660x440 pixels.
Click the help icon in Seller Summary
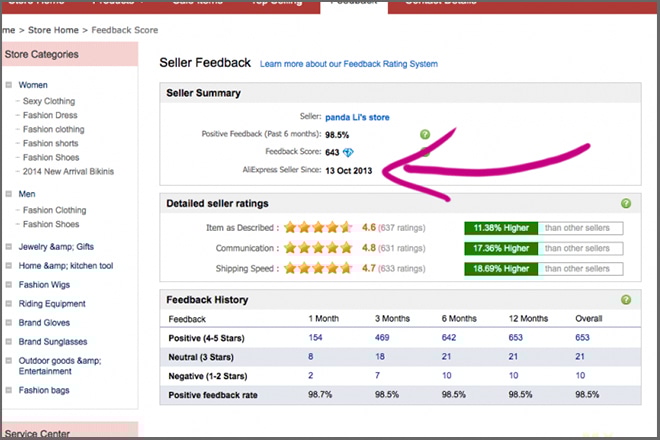425,134
